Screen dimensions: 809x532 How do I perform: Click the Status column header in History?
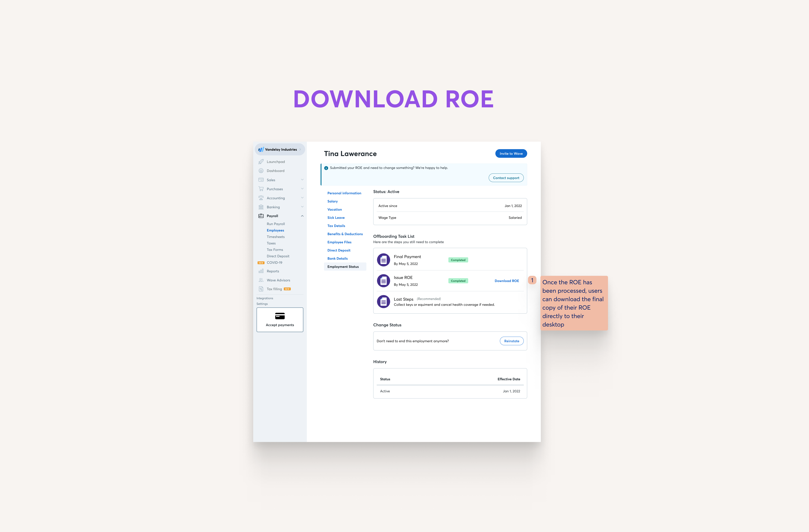[385, 379]
